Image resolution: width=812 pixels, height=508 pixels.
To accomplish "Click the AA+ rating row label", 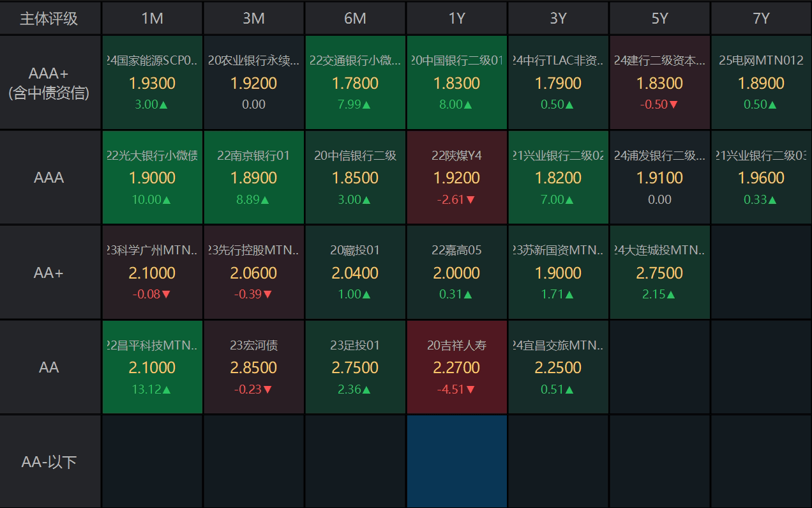I will 49,273.
